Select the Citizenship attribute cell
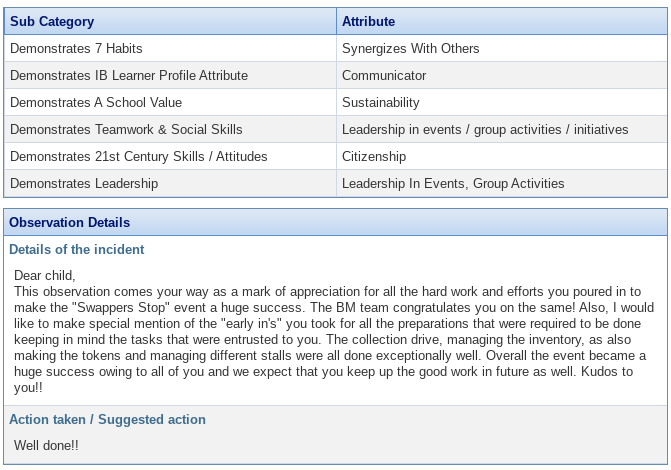The width and height of the screenshot is (671, 470). pyautogui.click(x=502, y=156)
